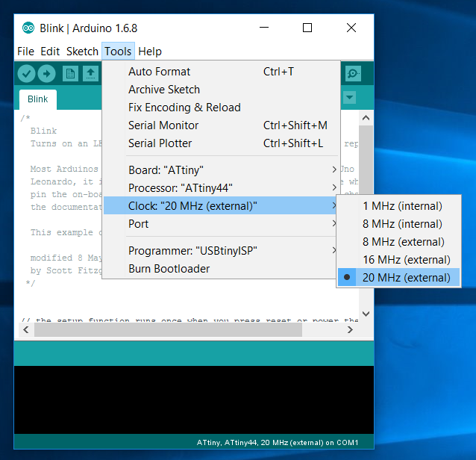Screen dimensions: 476x460
Task: Select the Blink sketch tab
Action: pos(37,99)
